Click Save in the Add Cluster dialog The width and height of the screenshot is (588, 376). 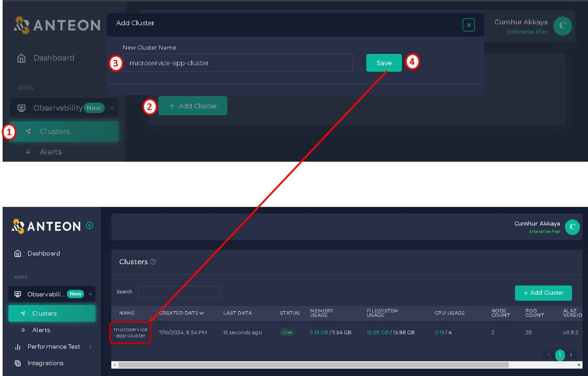[384, 63]
